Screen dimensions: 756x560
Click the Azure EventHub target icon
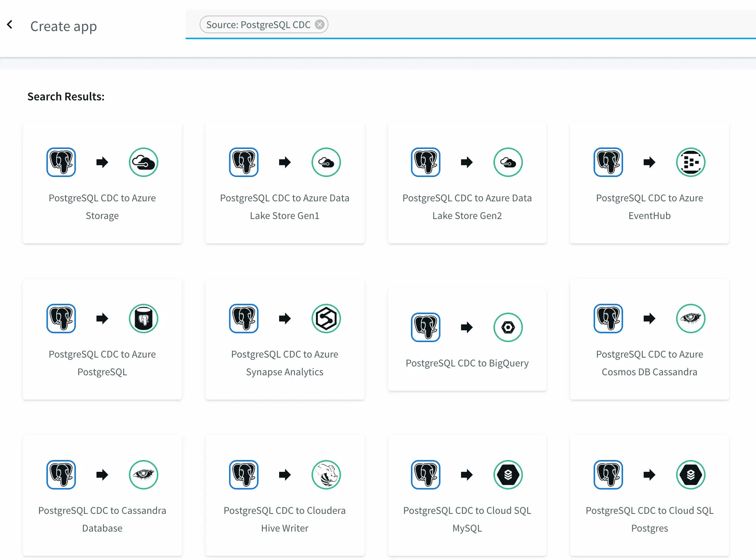click(690, 162)
